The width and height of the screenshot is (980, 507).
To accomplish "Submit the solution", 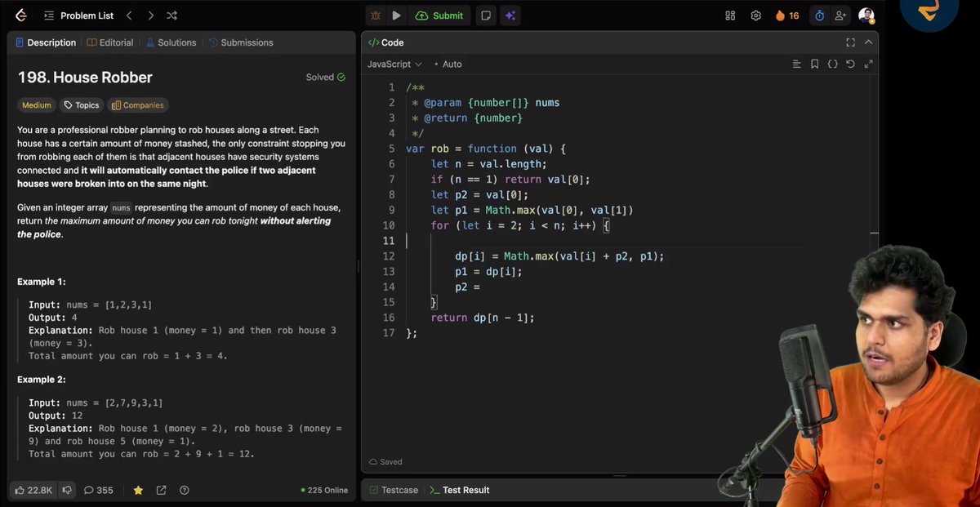I will [x=440, y=16].
